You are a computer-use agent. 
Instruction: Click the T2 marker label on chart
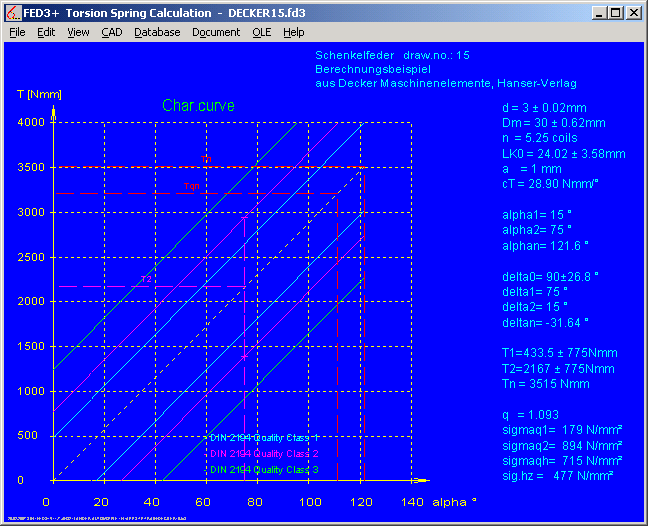coord(146,279)
